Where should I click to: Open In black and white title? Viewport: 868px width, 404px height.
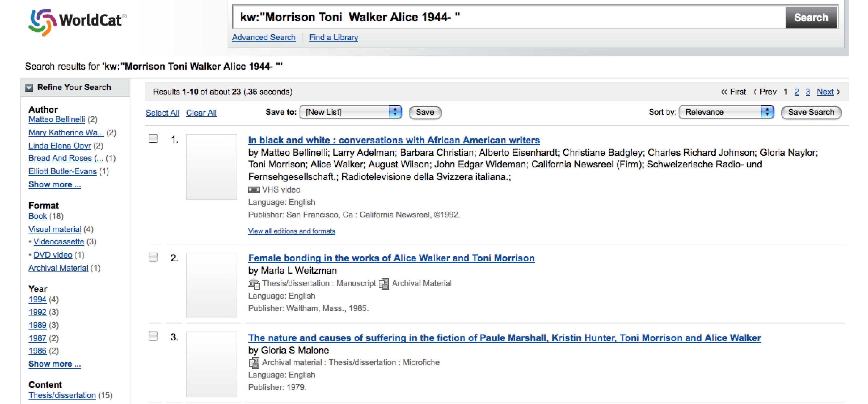394,140
